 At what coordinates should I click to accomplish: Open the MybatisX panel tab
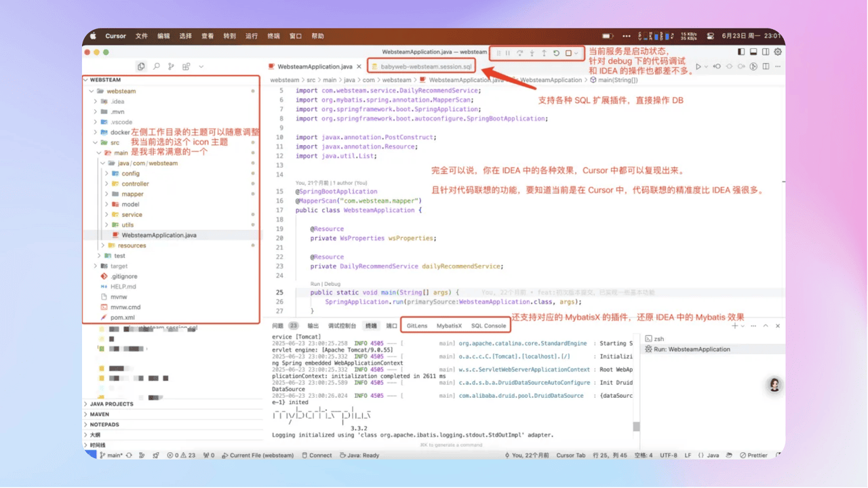tap(449, 325)
